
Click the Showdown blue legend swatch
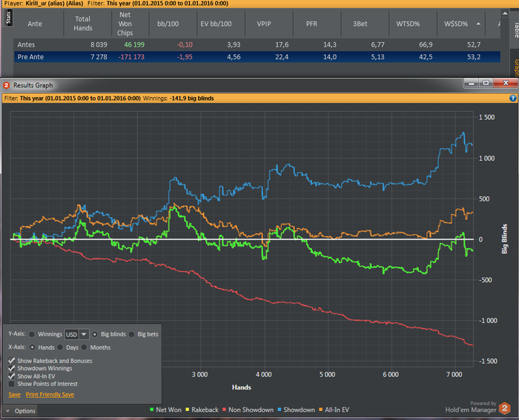click(x=280, y=410)
